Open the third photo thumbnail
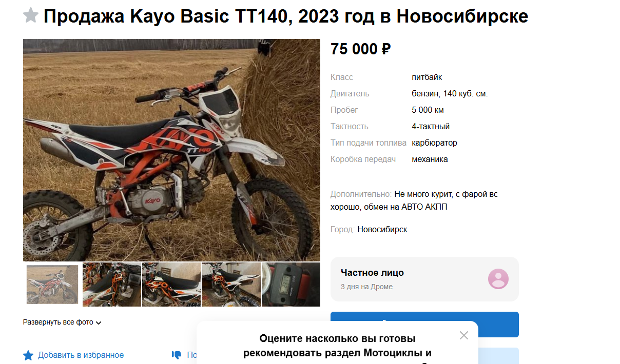620x364 pixels. click(171, 285)
